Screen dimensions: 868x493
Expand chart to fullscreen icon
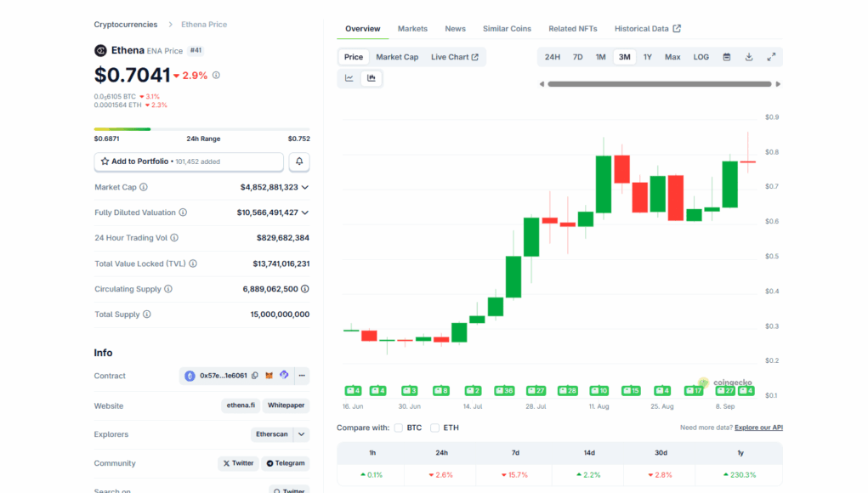pos(771,57)
